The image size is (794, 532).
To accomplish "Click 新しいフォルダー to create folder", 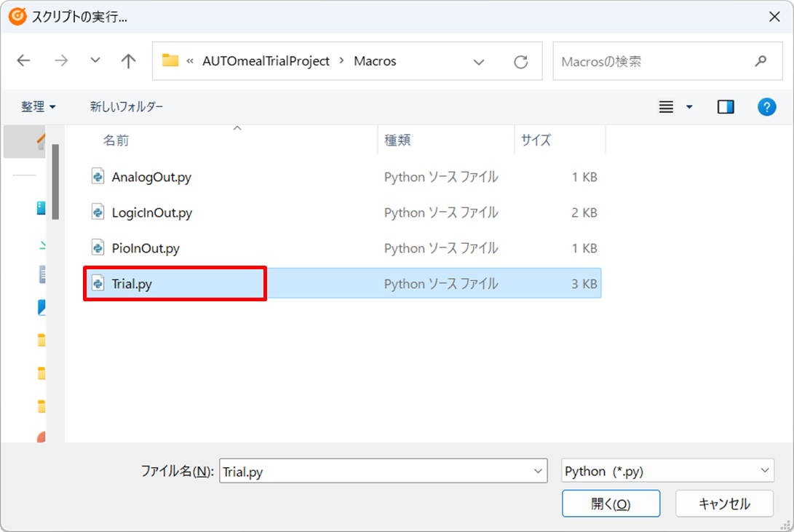I will 127,107.
